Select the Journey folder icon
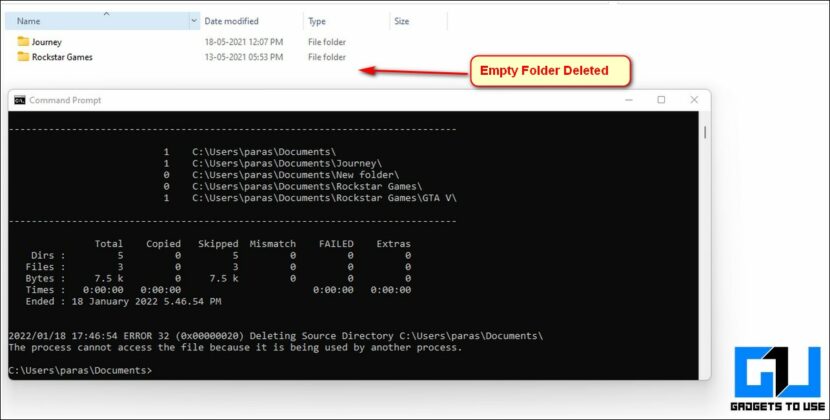 pos(23,41)
